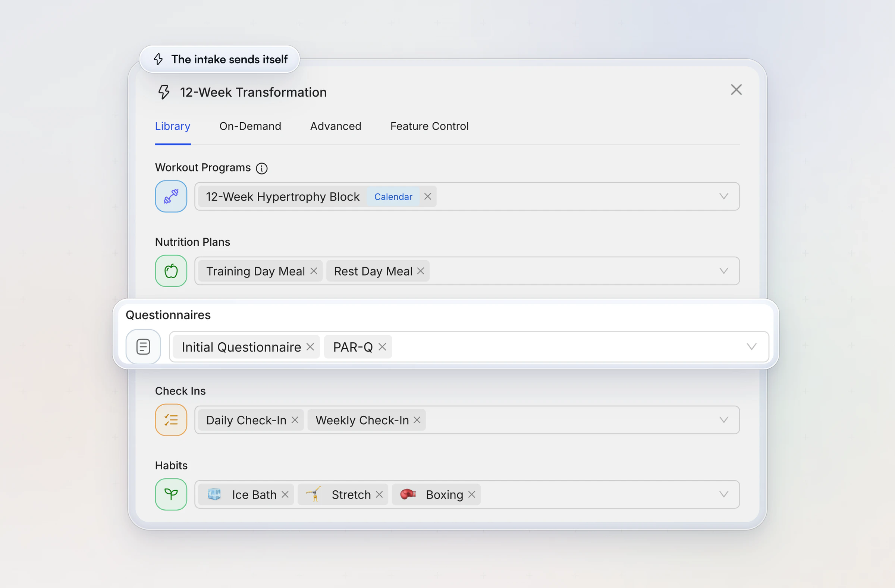
Task: Click the dumbbell Workout Programs icon
Action: [x=171, y=196]
